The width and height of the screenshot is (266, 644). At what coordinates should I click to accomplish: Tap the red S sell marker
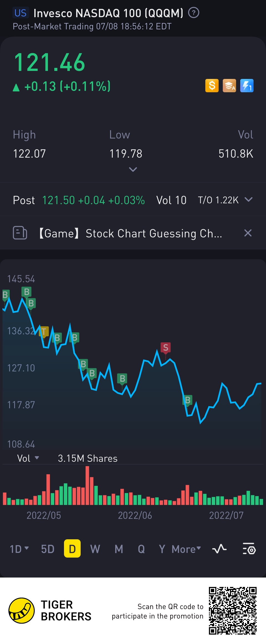pyautogui.click(x=166, y=348)
